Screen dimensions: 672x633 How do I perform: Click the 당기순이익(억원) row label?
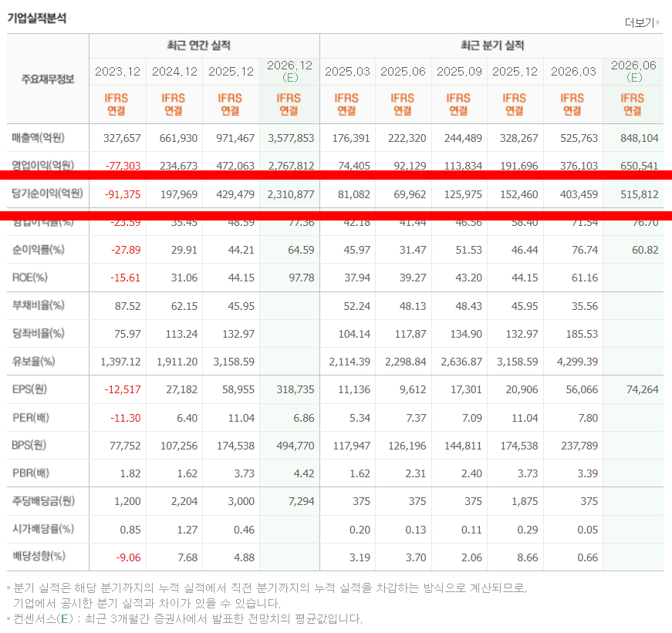click(47, 194)
